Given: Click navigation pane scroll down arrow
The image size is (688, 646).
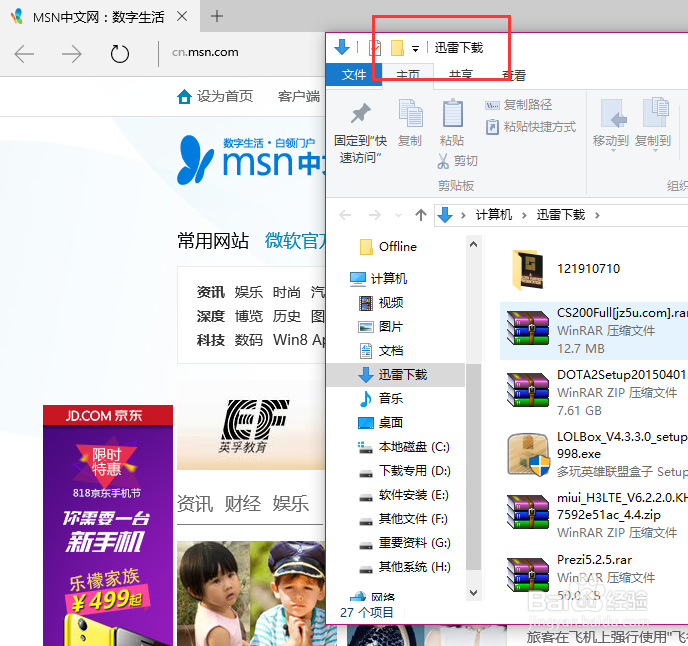Looking at the screenshot, I should tap(473, 593).
